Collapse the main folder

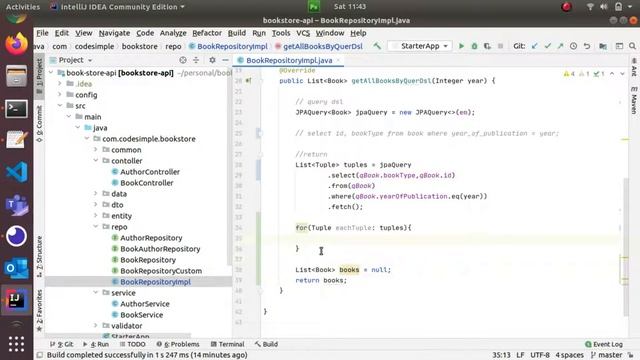(69, 117)
